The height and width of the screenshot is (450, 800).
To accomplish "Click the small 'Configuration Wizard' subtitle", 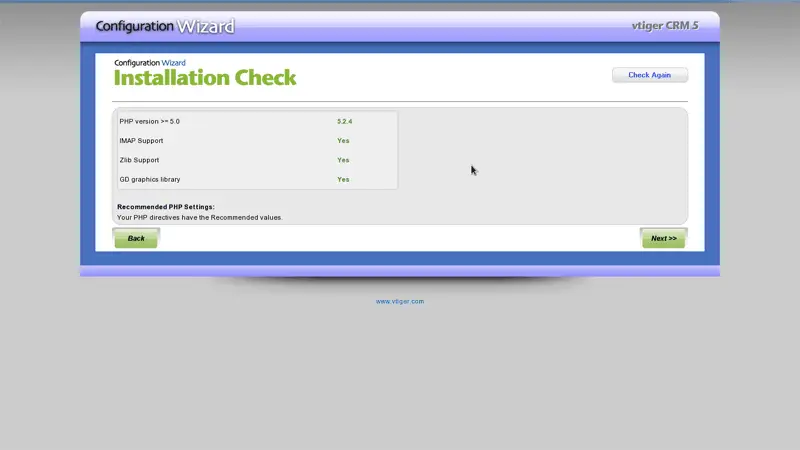I will (x=150, y=63).
